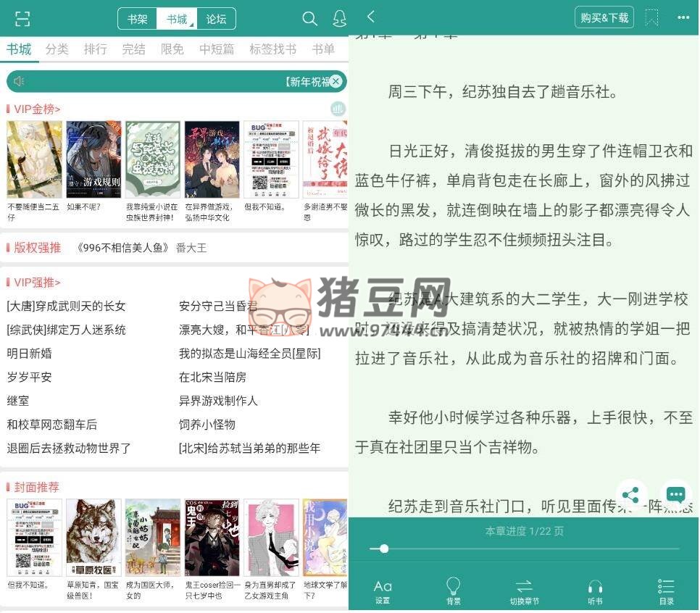Expand the VIP强推 section

pos(37,283)
